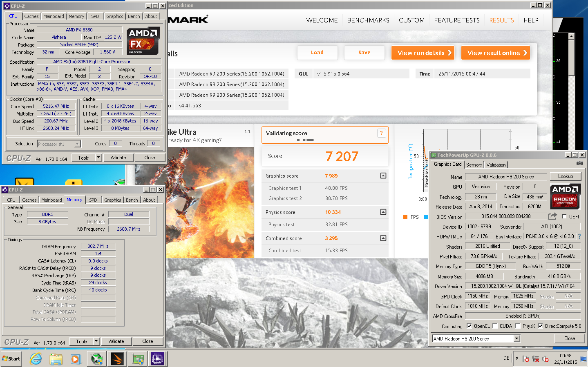The image size is (588, 367).
Task: Launch Windows Media Player from taskbar
Action: [76, 359]
